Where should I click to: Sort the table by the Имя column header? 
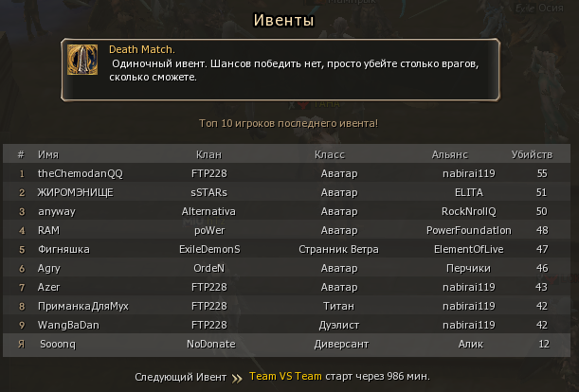point(48,153)
